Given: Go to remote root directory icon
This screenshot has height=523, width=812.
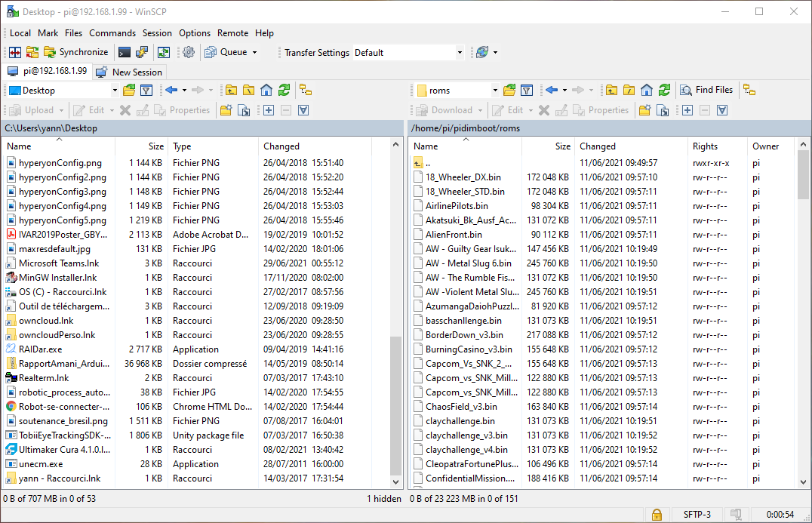Looking at the screenshot, I should [629, 91].
